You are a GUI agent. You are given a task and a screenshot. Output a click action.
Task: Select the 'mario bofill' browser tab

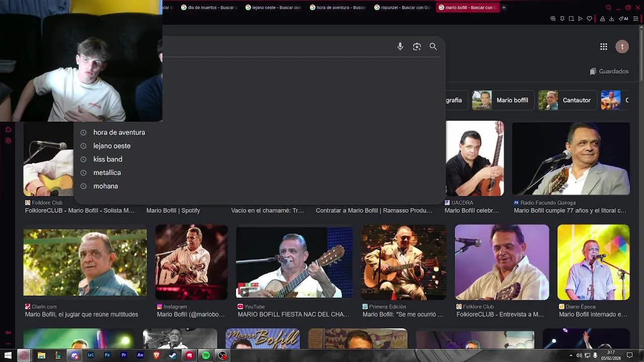pos(467,8)
